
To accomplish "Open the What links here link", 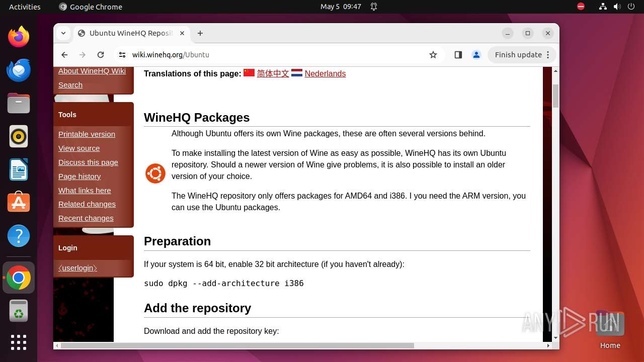I will click(85, 191).
